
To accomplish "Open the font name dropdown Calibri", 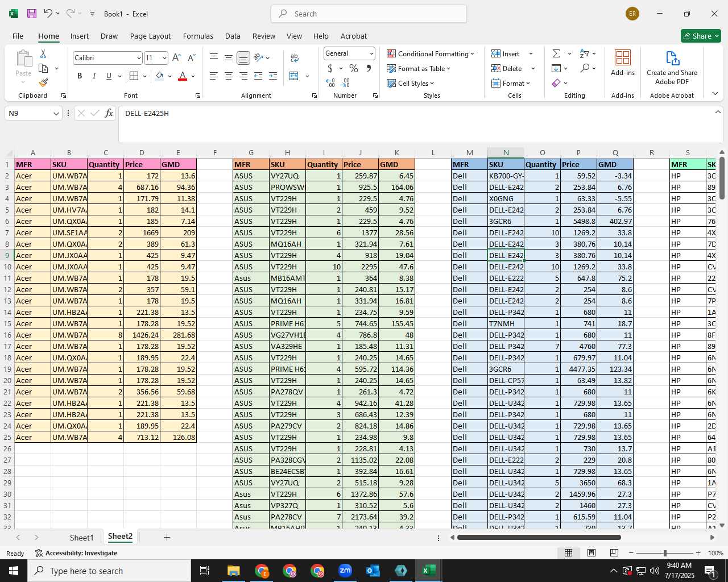I will coord(138,58).
